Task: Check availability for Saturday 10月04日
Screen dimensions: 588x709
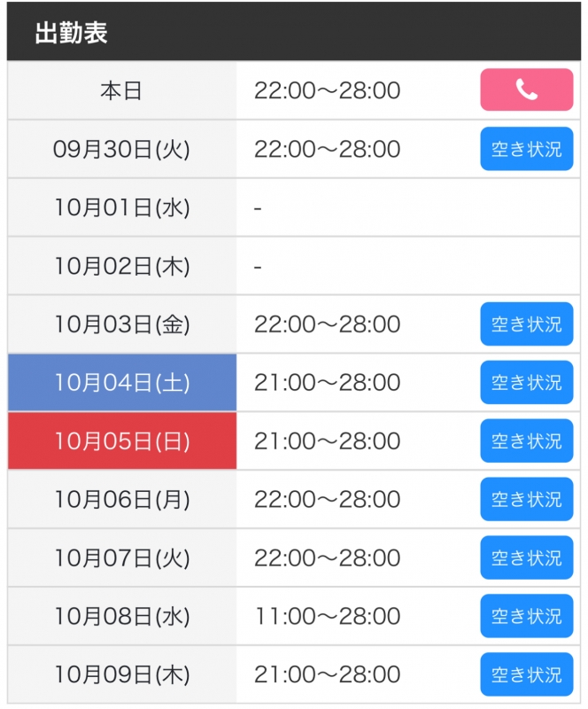Action: pos(526,383)
